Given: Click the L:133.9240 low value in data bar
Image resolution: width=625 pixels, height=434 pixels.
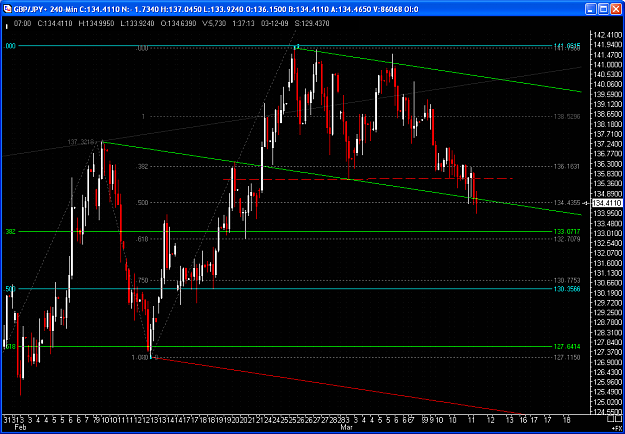Looking at the screenshot, I should [138, 24].
